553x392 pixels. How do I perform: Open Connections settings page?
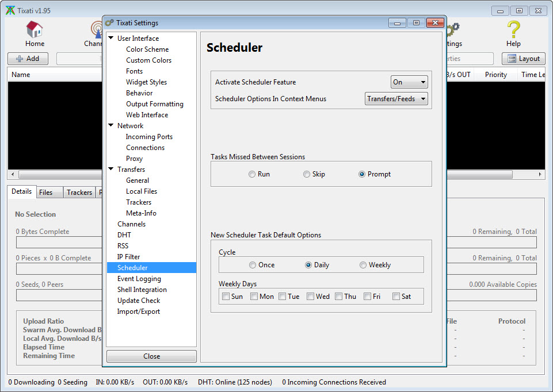click(146, 148)
